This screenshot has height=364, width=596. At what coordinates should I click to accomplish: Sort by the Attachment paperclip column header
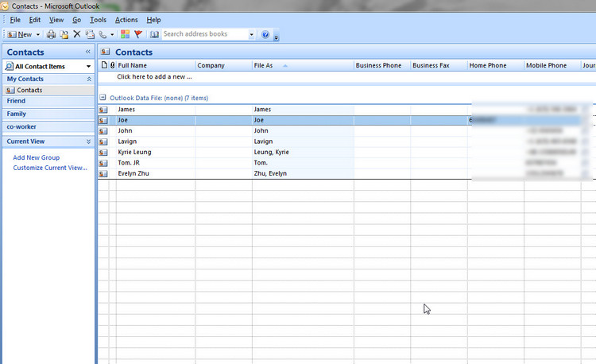(x=113, y=65)
